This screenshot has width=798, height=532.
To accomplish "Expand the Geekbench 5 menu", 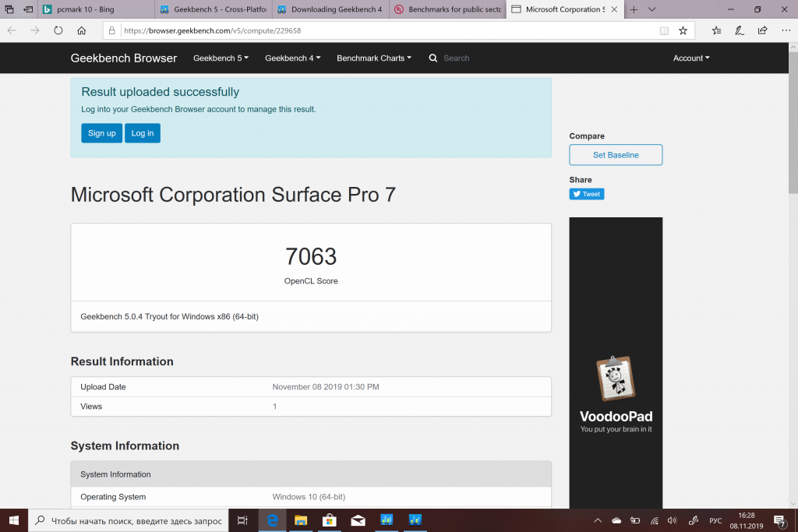I will (x=221, y=58).
